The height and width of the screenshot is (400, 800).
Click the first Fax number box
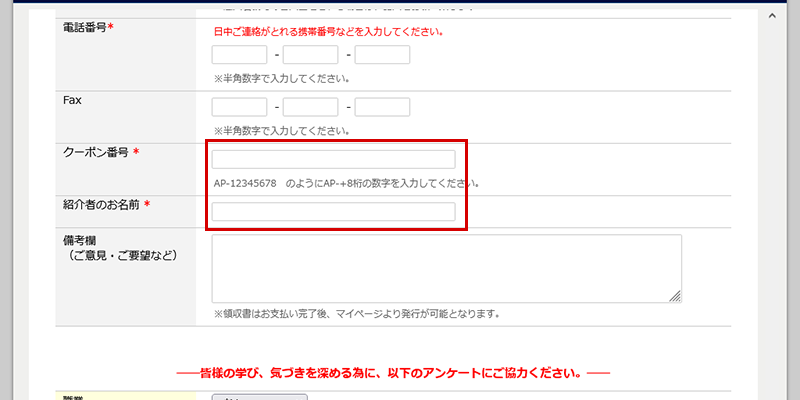[x=239, y=107]
